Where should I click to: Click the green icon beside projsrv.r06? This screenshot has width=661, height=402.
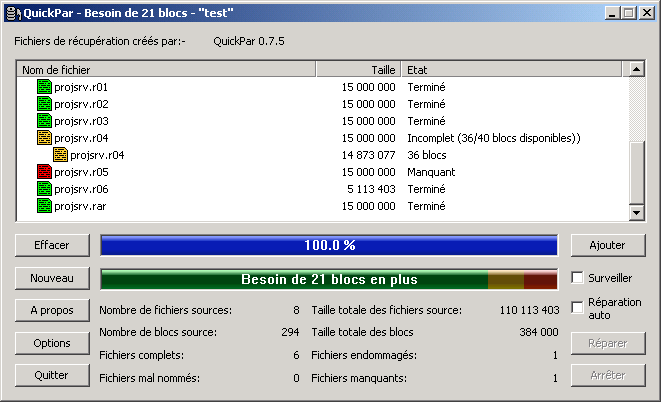click(x=44, y=189)
